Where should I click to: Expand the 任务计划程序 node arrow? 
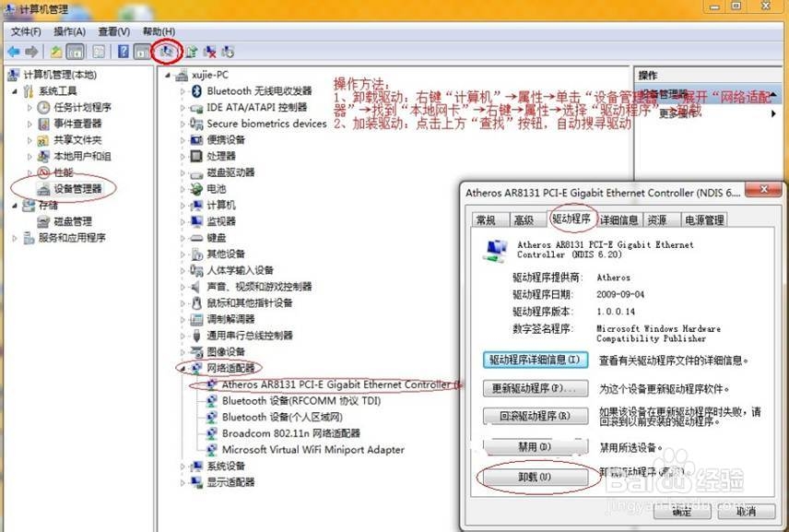tap(29, 108)
